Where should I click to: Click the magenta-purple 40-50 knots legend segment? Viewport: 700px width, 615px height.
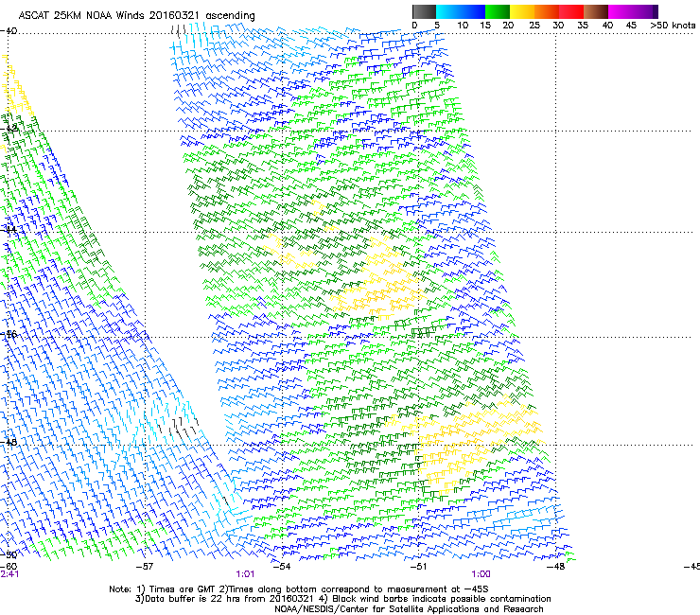click(633, 11)
